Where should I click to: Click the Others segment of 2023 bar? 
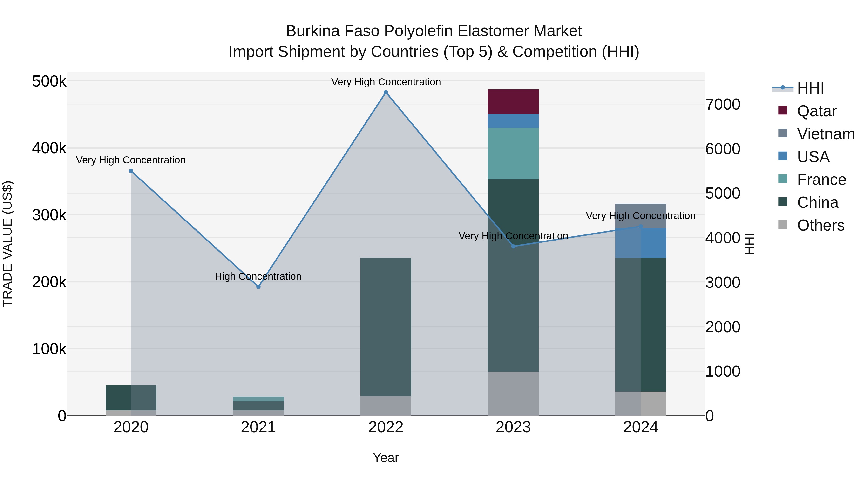[513, 394]
